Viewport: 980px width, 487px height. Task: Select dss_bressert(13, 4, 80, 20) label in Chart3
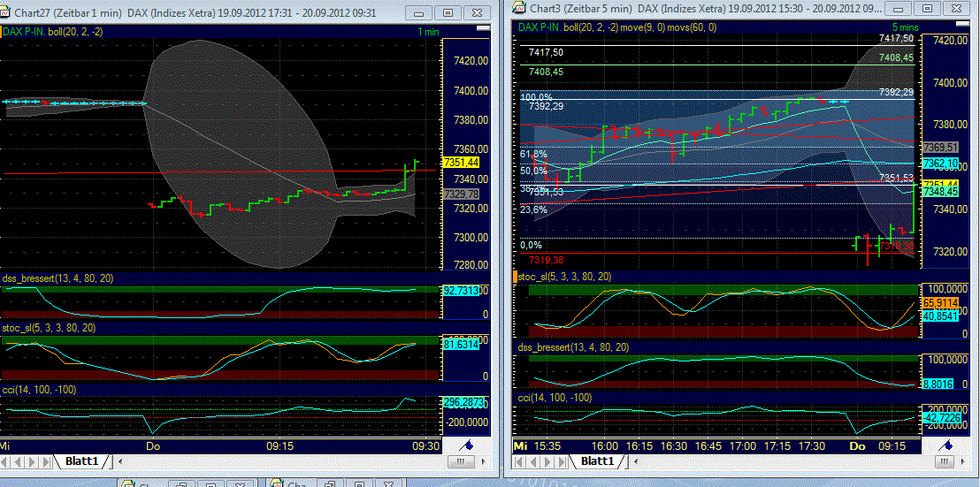pyautogui.click(x=574, y=347)
